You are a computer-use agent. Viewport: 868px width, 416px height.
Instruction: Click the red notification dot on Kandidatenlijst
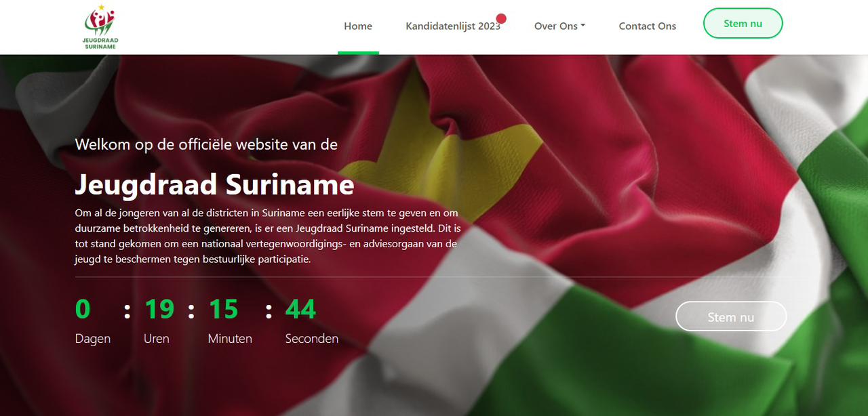coord(501,18)
